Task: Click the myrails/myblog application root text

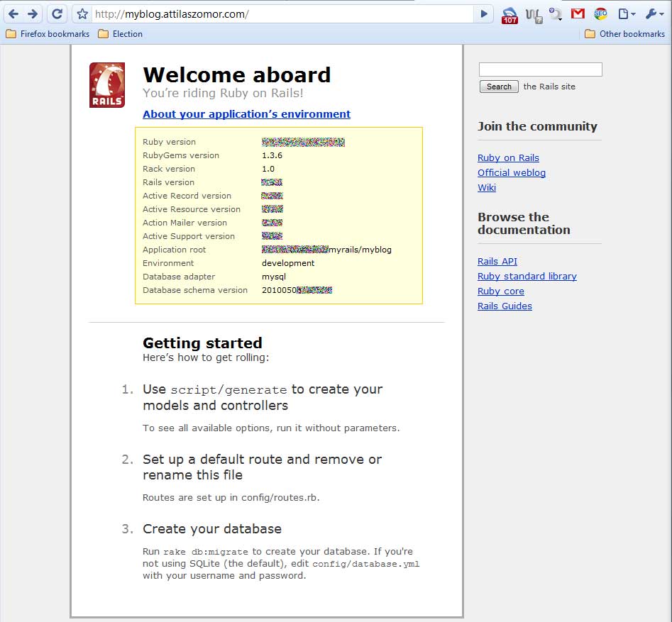Action: click(x=360, y=250)
